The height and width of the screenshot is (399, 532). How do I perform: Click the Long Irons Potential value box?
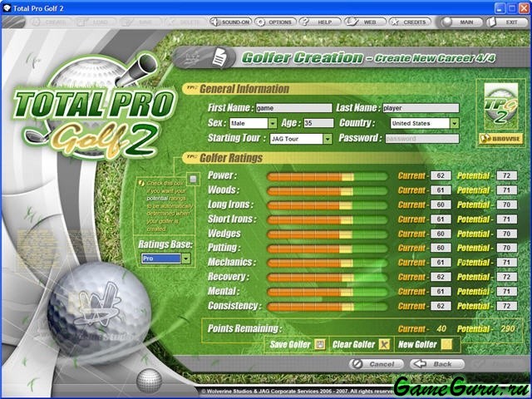click(507, 204)
